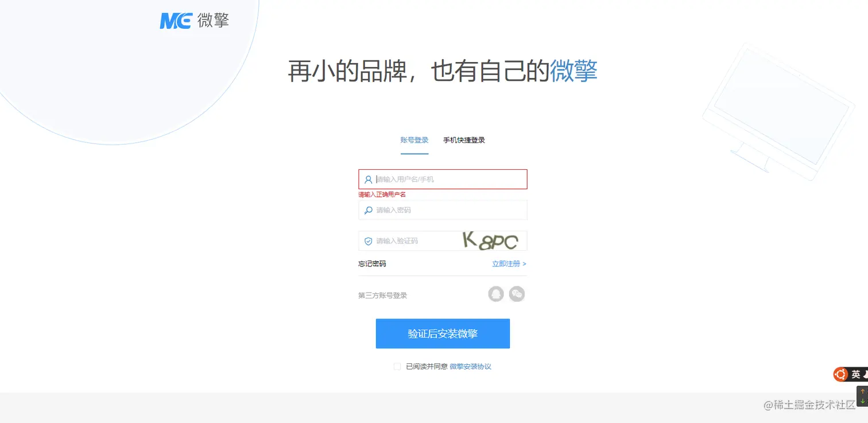Click the shield icon beside captcha field
The width and height of the screenshot is (868, 423).
pos(369,241)
